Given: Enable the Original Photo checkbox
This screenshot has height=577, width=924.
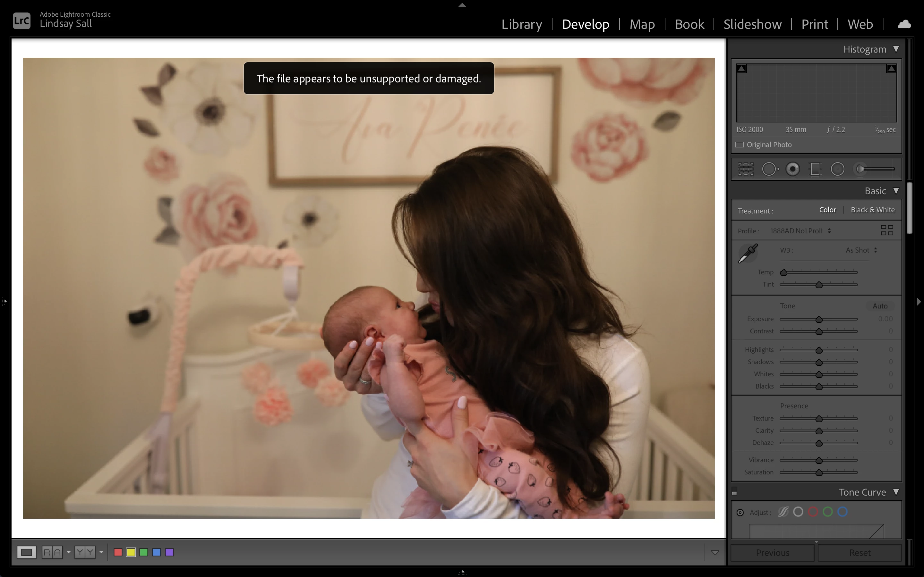Looking at the screenshot, I should pyautogui.click(x=740, y=145).
